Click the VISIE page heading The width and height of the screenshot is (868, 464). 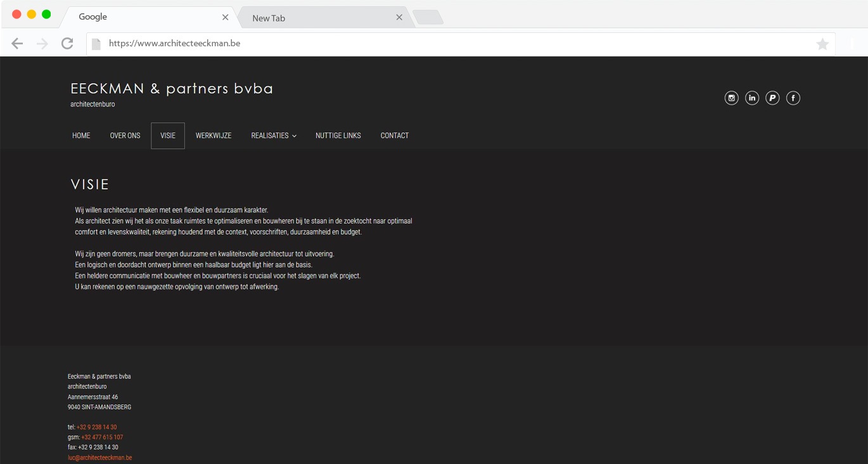pyautogui.click(x=90, y=184)
